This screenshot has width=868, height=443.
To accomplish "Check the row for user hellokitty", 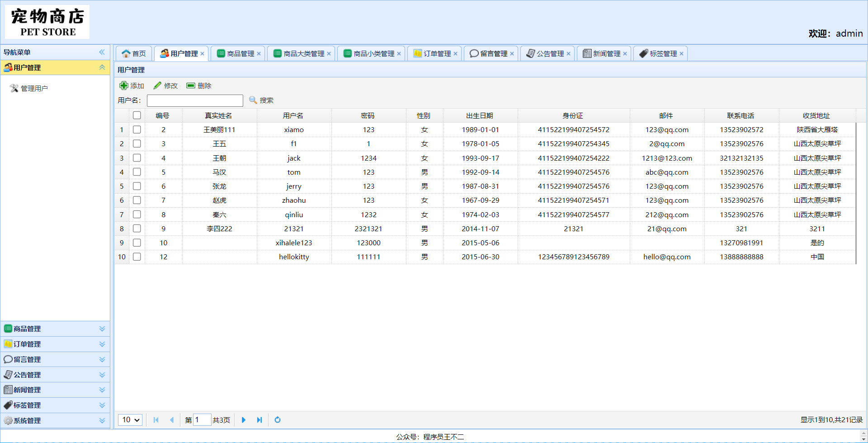I will tap(137, 257).
